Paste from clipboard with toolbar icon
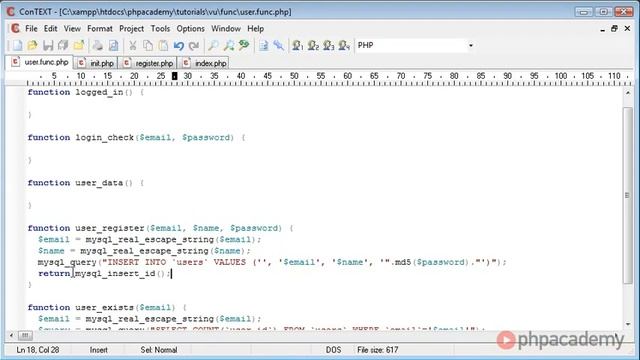The width and height of the screenshot is (640, 360). 163,45
